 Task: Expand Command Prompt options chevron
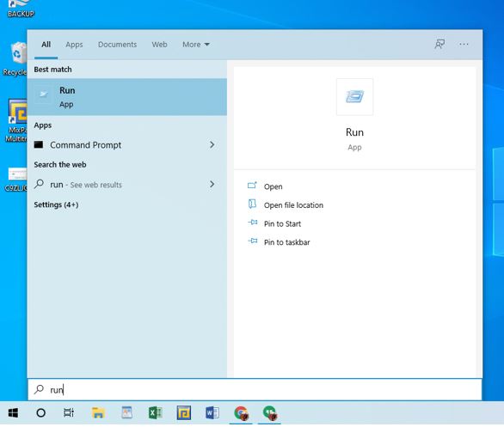(x=212, y=145)
